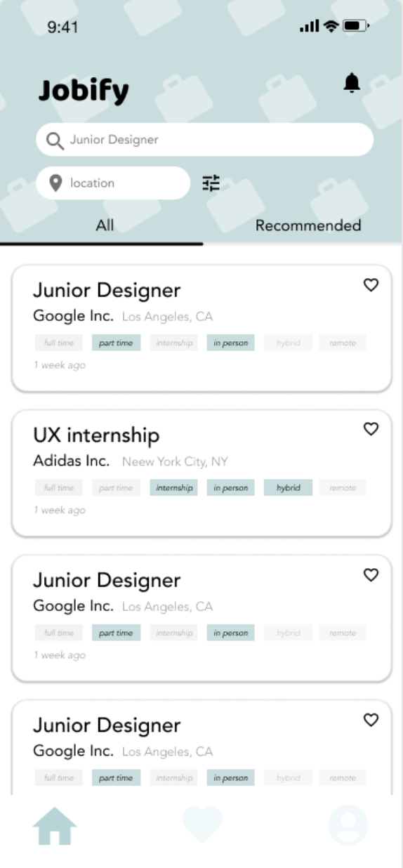The height and width of the screenshot is (868, 403).
Task: Click the magnifier search icon
Action: (55, 140)
